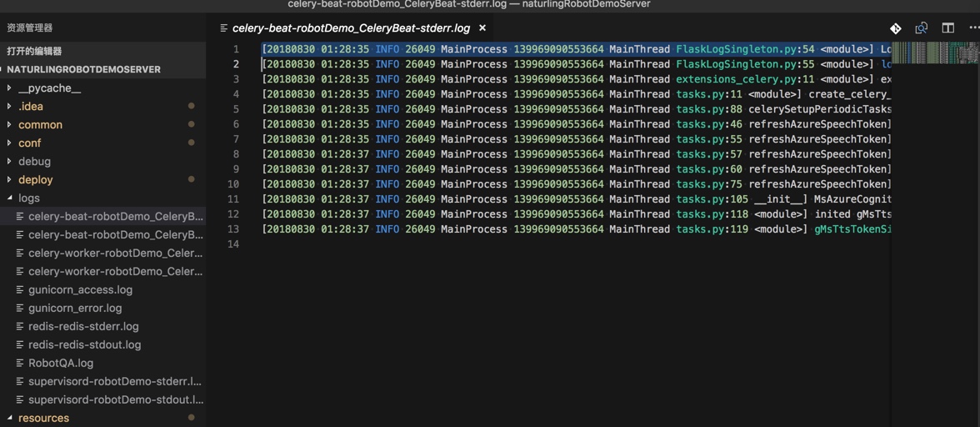
Task: Click the file icon beside gunicorn_access.log
Action: tap(20, 290)
